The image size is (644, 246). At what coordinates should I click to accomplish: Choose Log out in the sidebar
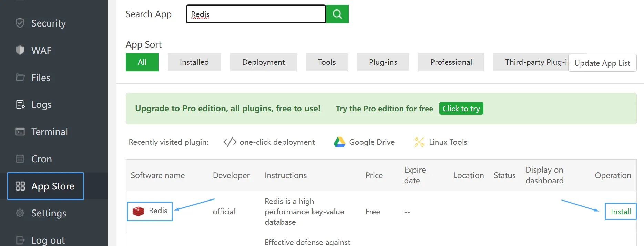tap(48, 240)
